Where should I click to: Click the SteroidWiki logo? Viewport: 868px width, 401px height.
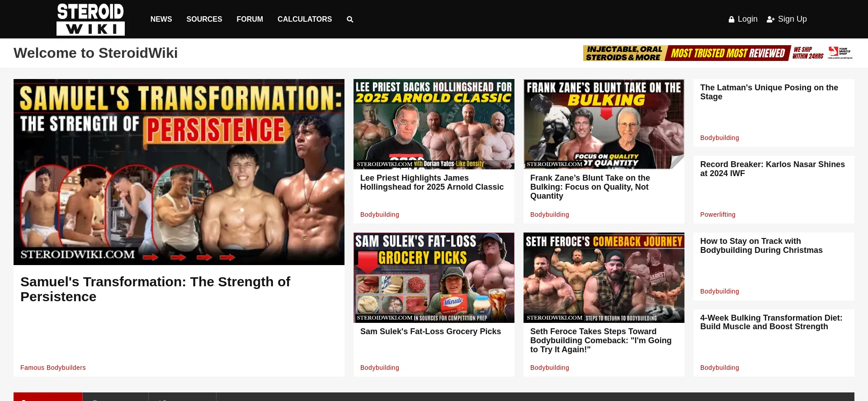click(90, 19)
